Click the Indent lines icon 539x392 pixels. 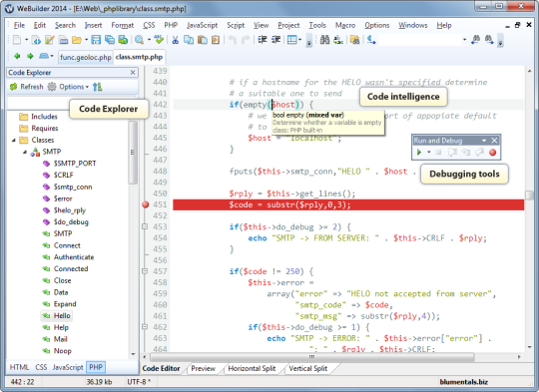coord(263,40)
